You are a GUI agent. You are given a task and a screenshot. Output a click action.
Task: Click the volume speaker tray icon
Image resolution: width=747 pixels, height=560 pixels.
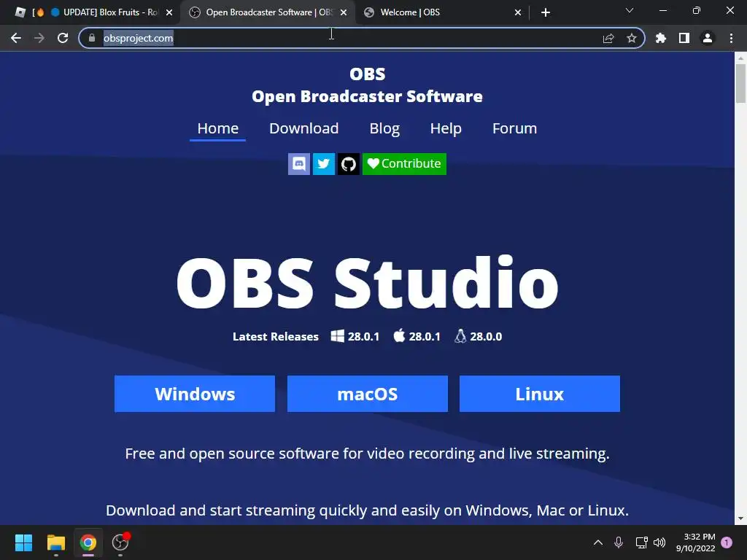[659, 542]
